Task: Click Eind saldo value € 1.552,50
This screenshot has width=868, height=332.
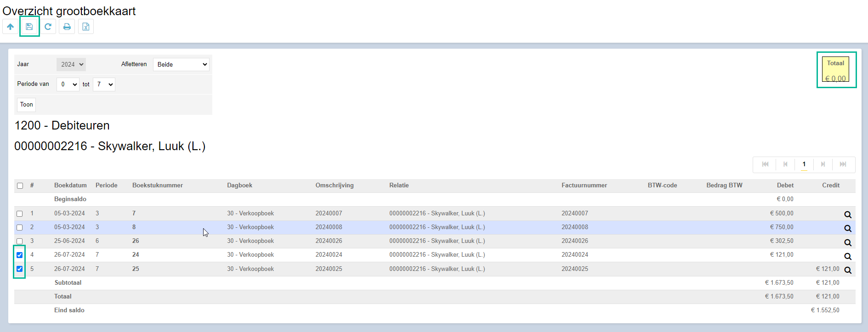Action: [x=825, y=310]
